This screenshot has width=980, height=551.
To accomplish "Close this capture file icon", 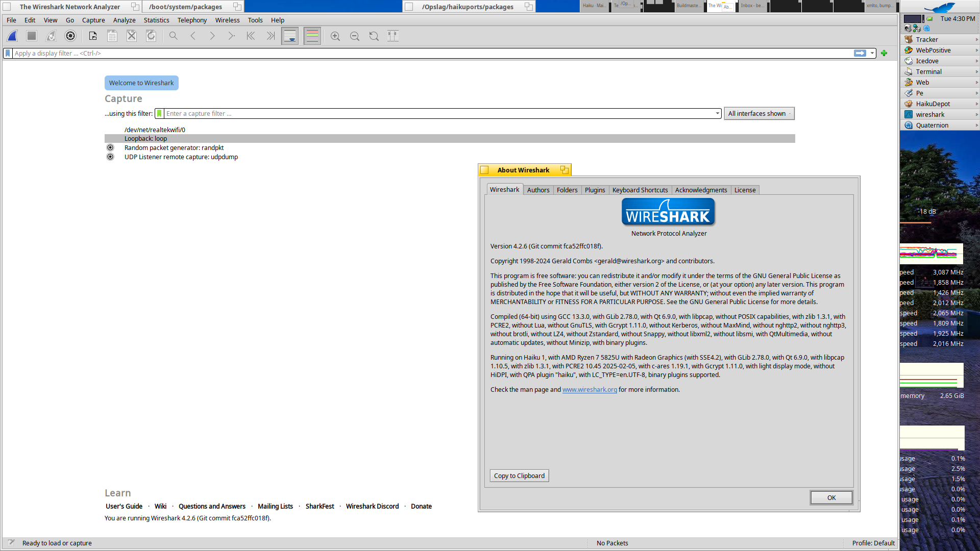I will pyautogui.click(x=132, y=36).
